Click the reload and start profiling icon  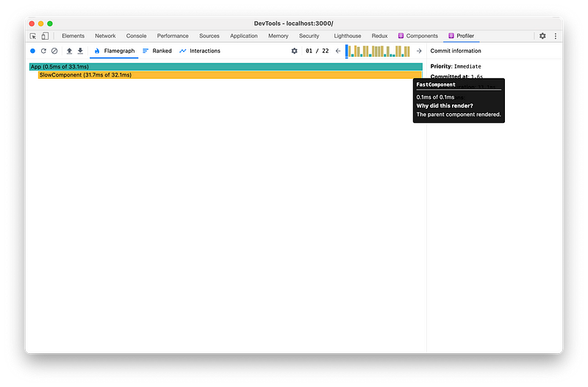click(x=43, y=51)
